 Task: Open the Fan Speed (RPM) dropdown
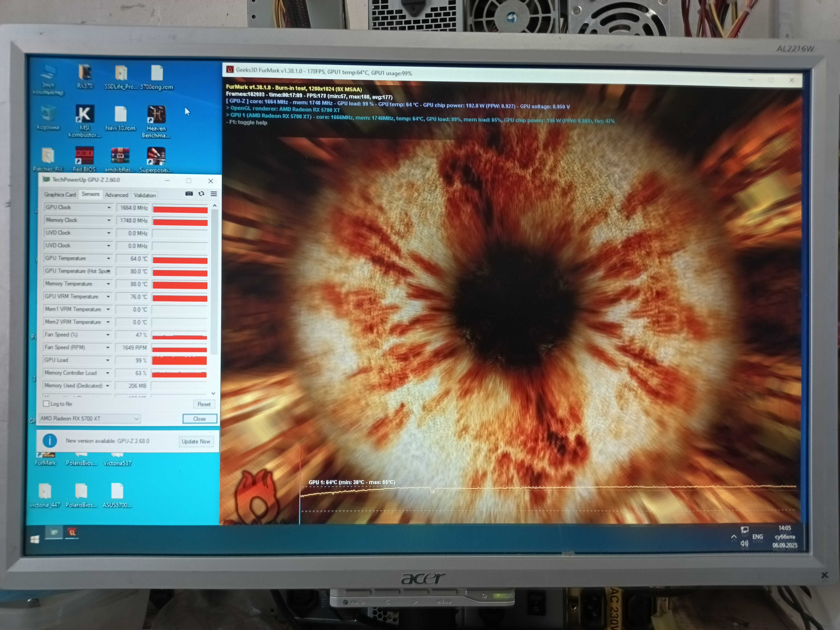[108, 348]
